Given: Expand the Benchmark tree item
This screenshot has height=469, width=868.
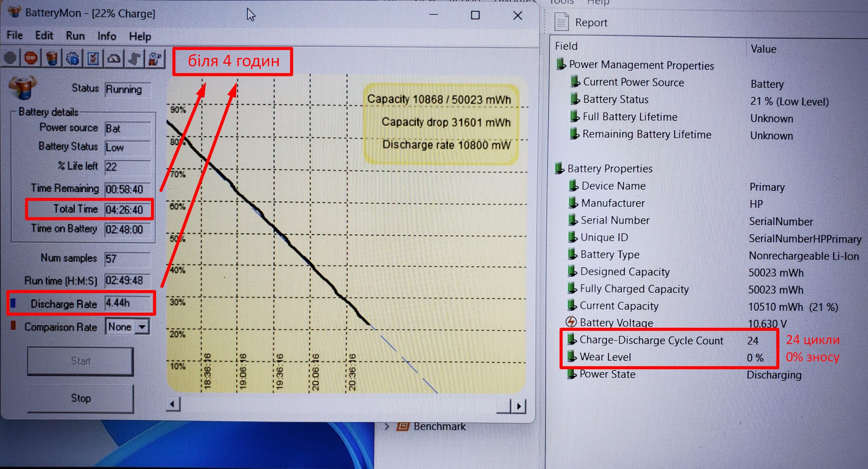Looking at the screenshot, I should pyautogui.click(x=387, y=426).
